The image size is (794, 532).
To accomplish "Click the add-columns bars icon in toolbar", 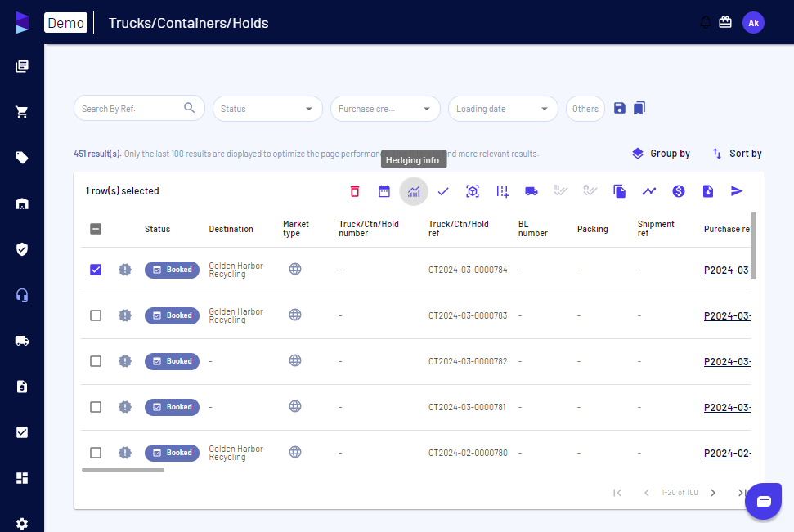I will click(502, 191).
